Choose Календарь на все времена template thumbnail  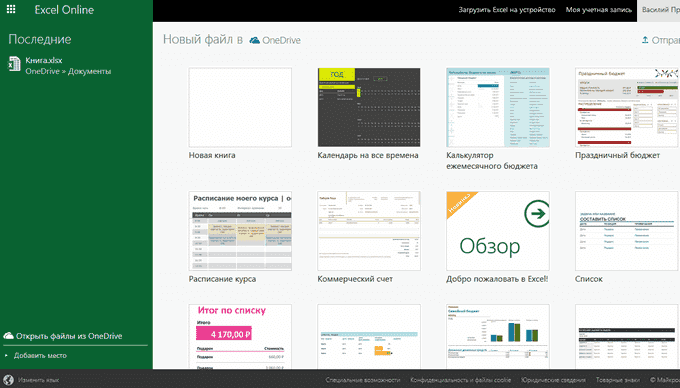(369, 107)
